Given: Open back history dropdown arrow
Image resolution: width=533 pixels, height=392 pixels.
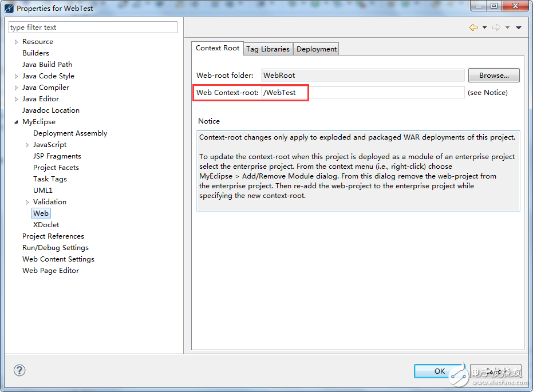Looking at the screenshot, I should [x=484, y=27].
